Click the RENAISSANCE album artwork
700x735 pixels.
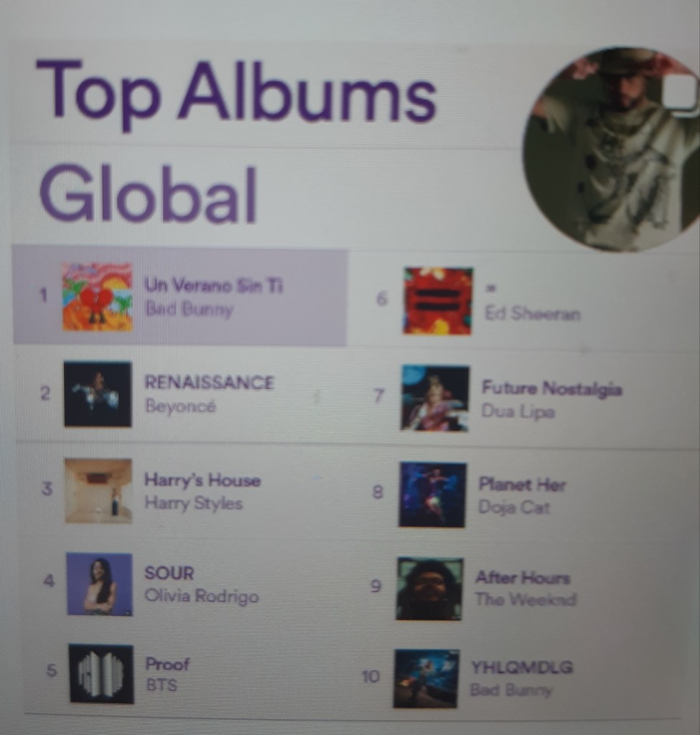pos(98,394)
